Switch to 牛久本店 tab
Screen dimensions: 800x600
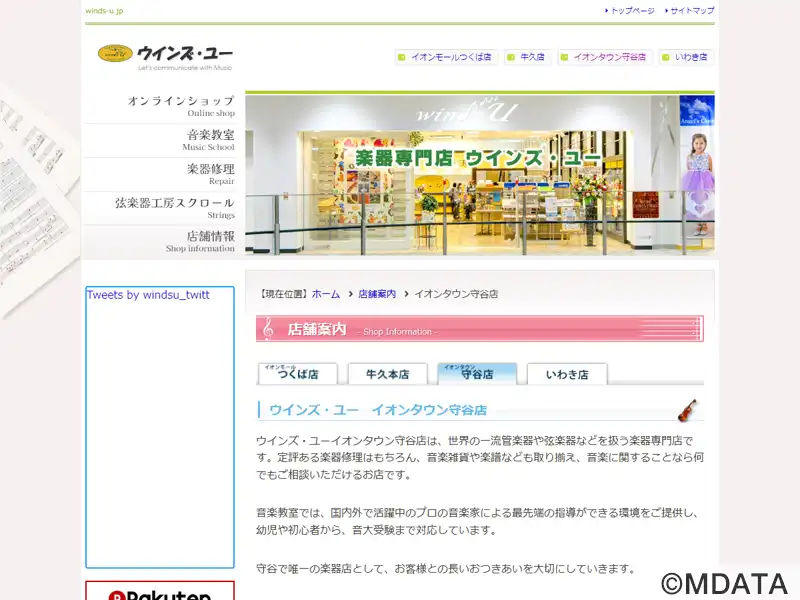point(388,373)
